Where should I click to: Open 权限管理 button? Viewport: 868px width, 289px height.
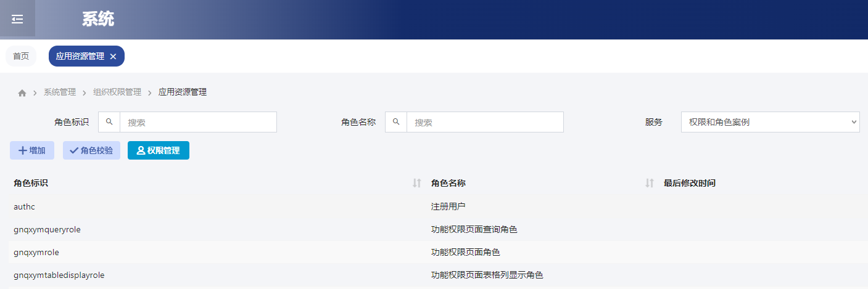click(159, 150)
